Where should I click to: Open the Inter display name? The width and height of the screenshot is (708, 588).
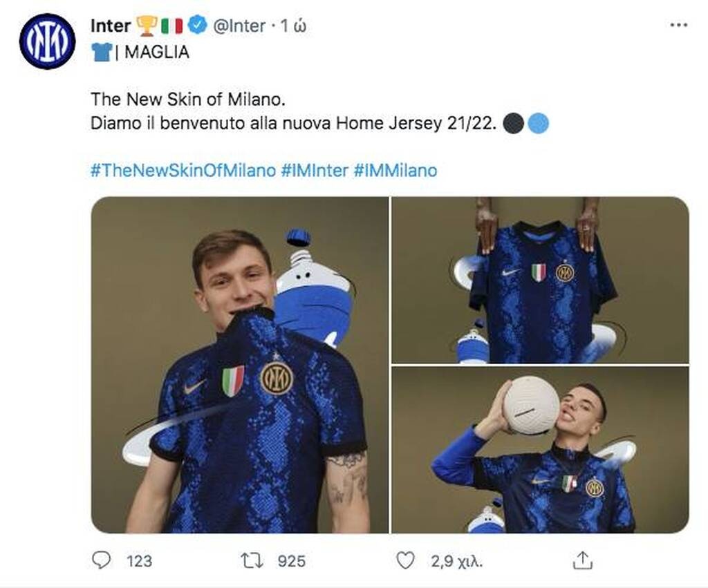coord(111,26)
